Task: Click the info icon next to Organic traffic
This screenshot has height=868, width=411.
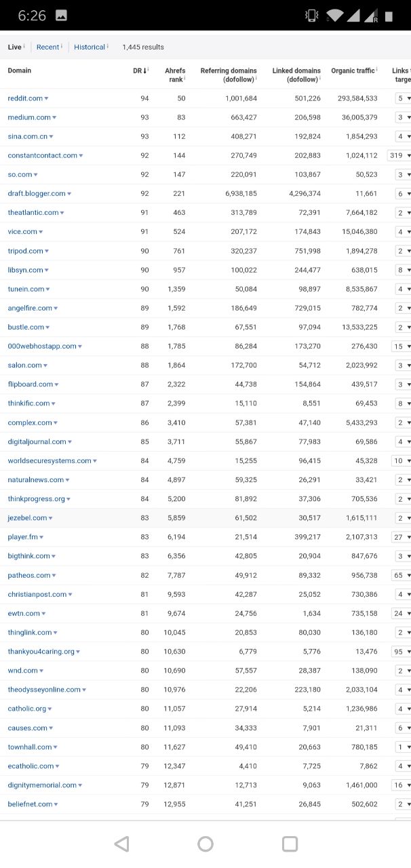Action: 377,70
